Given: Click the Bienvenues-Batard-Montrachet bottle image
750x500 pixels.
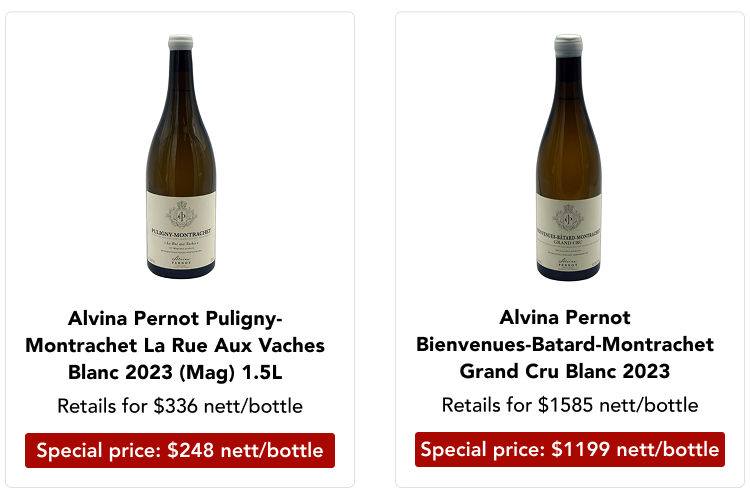Looking at the screenshot, I should (568, 160).
